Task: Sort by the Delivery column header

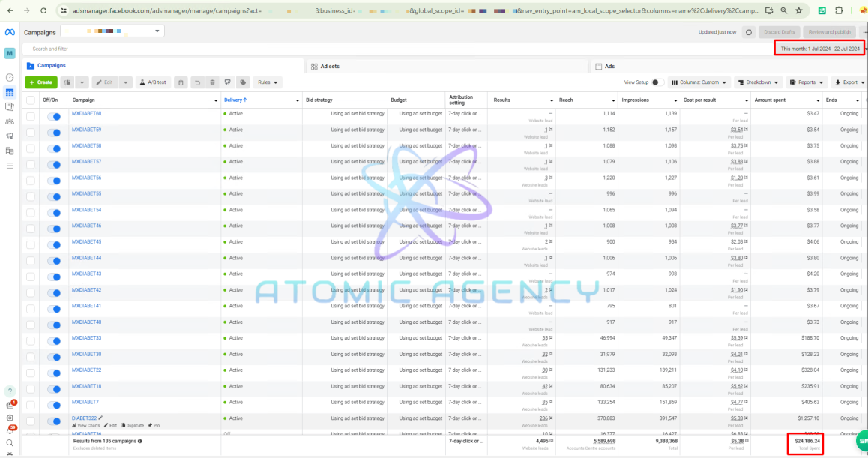Action: (235, 100)
